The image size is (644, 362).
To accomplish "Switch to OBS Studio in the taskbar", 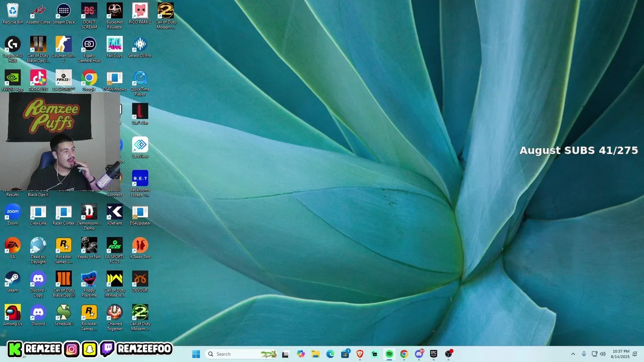I will click(448, 354).
